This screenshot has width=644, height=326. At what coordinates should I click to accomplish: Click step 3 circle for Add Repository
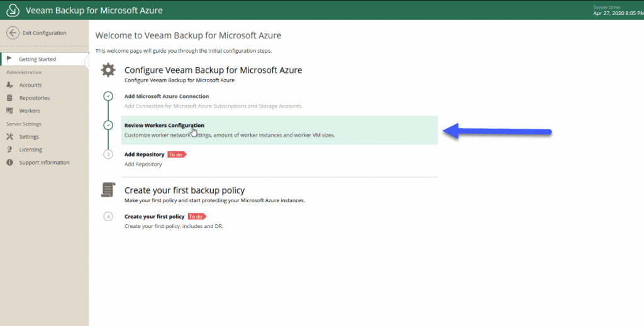[x=108, y=155]
